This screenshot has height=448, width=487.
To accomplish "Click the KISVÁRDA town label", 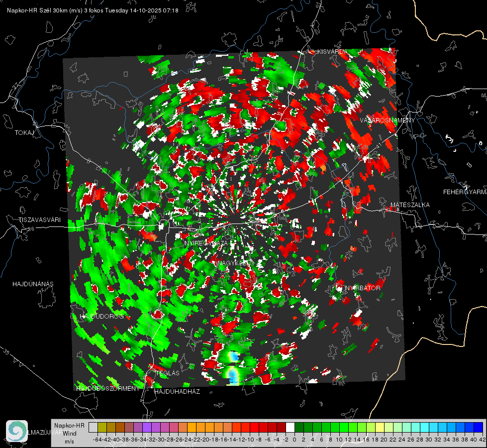I will 332,52.
